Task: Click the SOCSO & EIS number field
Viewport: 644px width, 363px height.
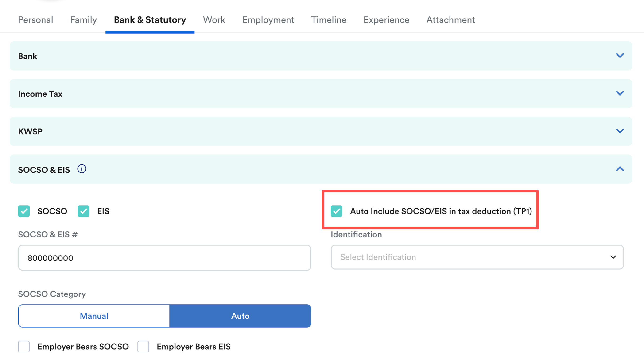Action: [164, 258]
